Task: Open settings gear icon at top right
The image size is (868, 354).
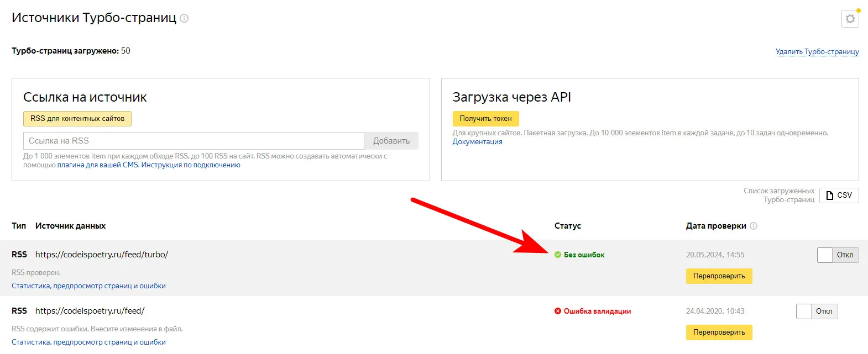Action: (x=850, y=19)
